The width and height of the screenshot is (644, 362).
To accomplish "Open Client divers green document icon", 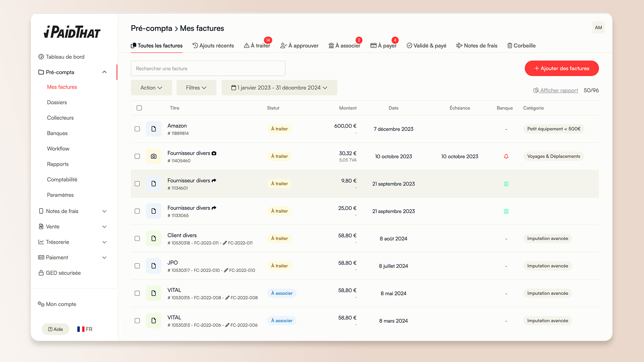I will click(154, 239).
